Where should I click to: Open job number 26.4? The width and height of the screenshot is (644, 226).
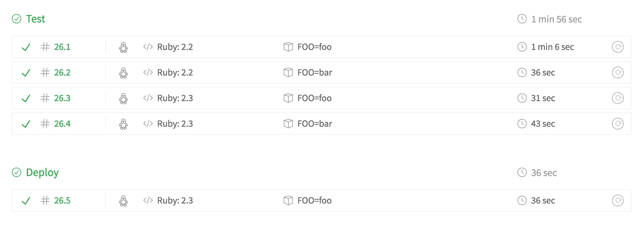(62, 124)
